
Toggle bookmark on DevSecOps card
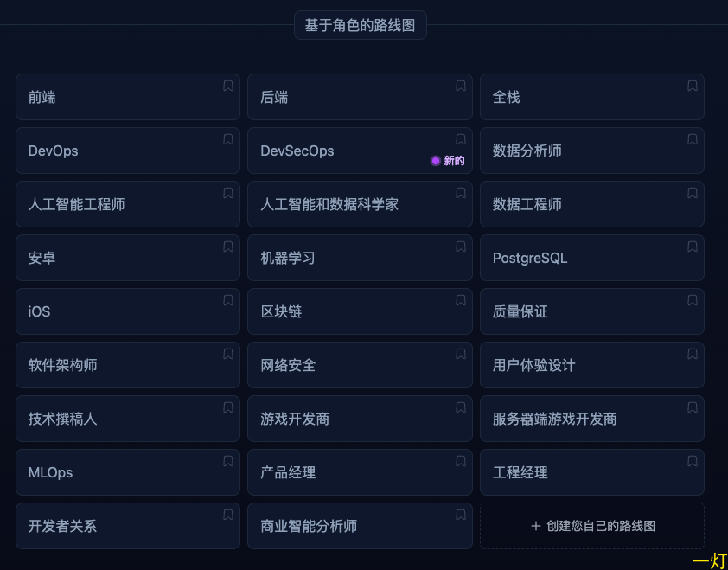tap(461, 139)
